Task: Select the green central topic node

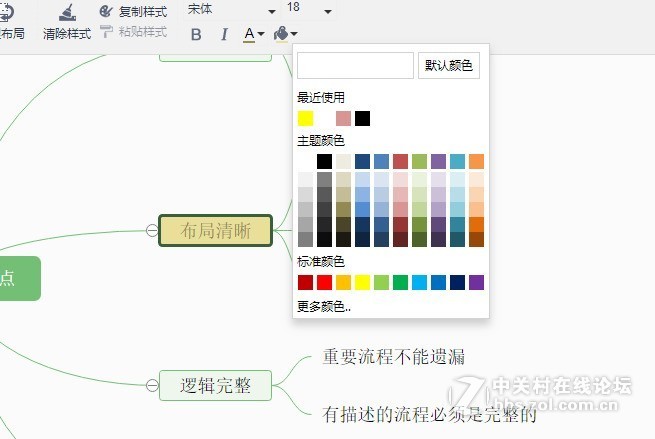Action: coord(20,278)
